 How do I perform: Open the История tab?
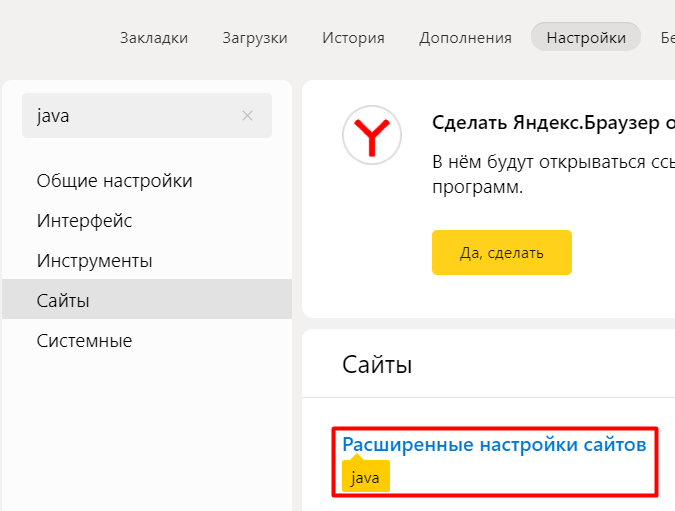pos(353,38)
